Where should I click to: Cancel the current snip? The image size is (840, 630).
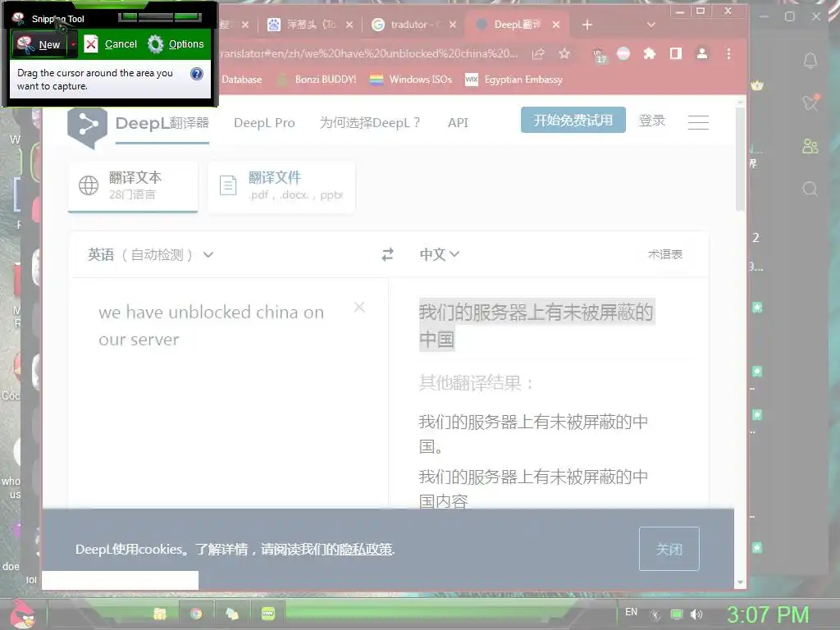(x=111, y=44)
